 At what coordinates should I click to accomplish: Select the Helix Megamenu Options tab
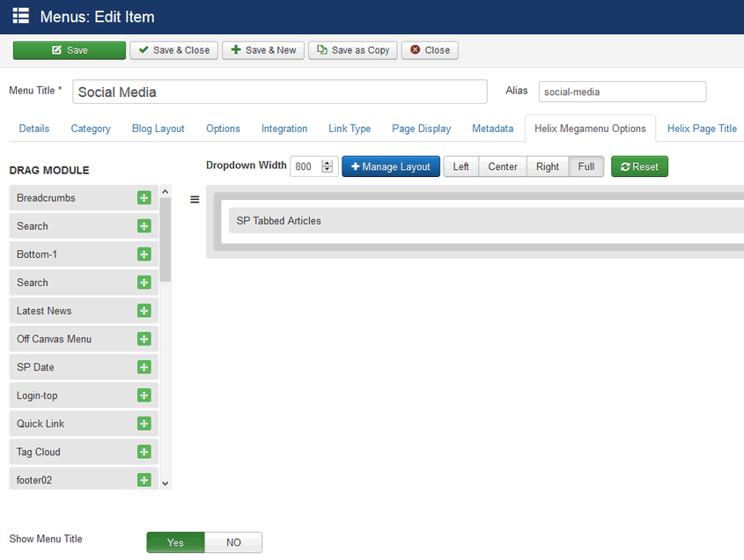pyautogui.click(x=590, y=129)
